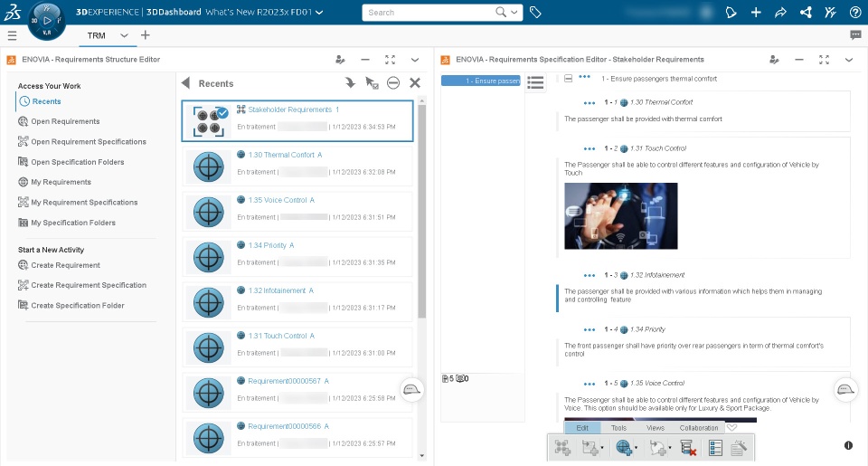Maximize the Specification Editor widget
This screenshot has height=466, width=868.
pyautogui.click(x=824, y=60)
